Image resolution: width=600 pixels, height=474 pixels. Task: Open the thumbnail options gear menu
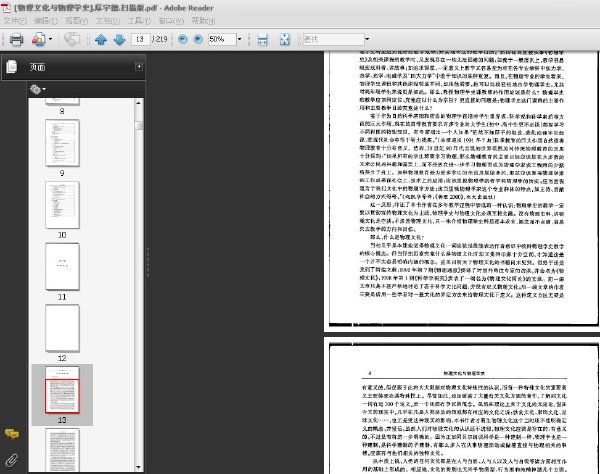[x=38, y=90]
